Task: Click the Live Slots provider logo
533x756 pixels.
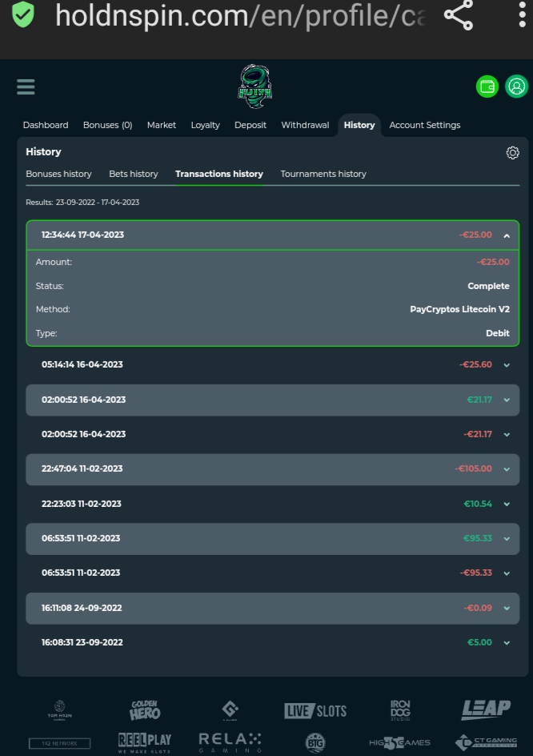Action: point(315,710)
